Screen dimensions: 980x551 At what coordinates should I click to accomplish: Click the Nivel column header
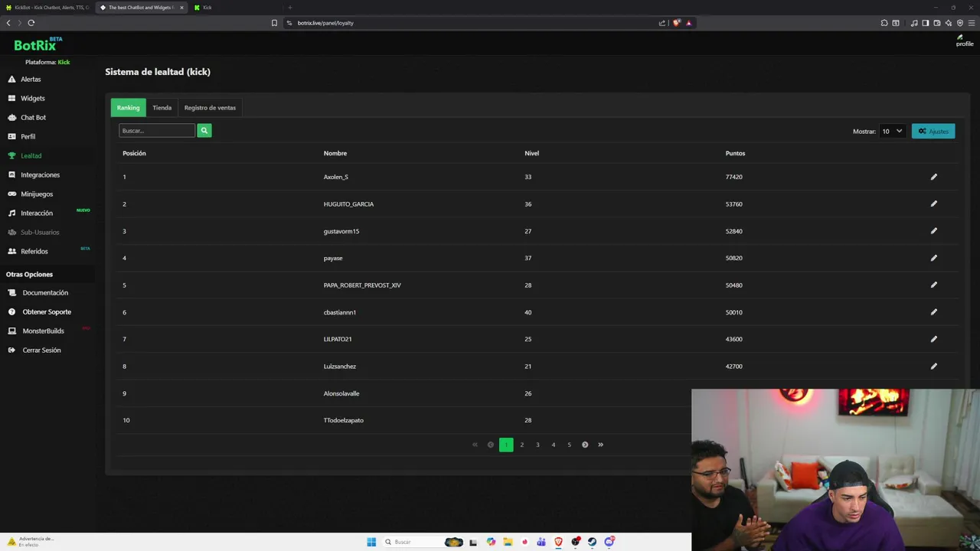pos(532,153)
